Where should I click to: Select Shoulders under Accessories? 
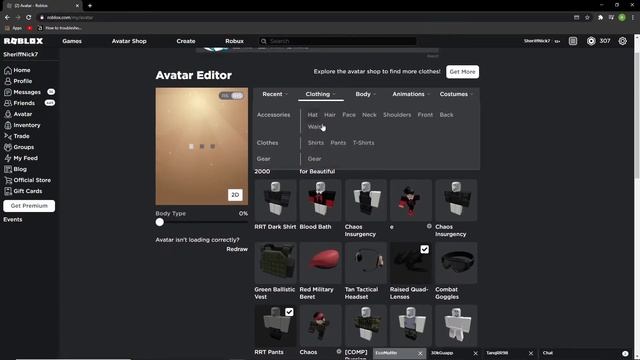point(397,115)
